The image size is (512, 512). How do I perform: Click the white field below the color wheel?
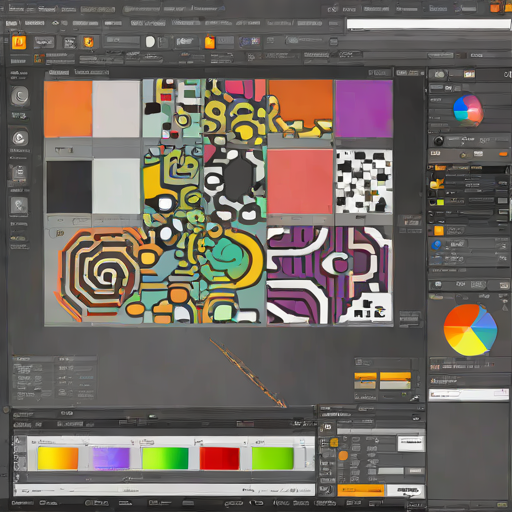(468, 395)
